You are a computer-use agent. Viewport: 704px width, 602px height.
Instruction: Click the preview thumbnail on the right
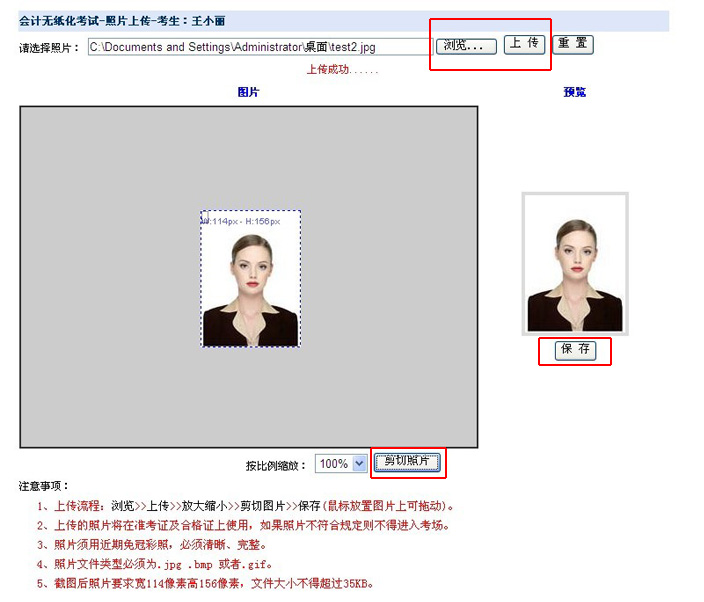pos(574,263)
